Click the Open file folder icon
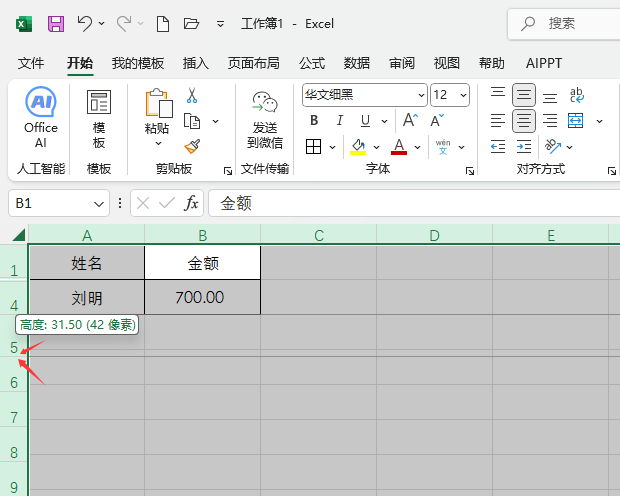Screen dimensions: 620x496 click(191, 24)
